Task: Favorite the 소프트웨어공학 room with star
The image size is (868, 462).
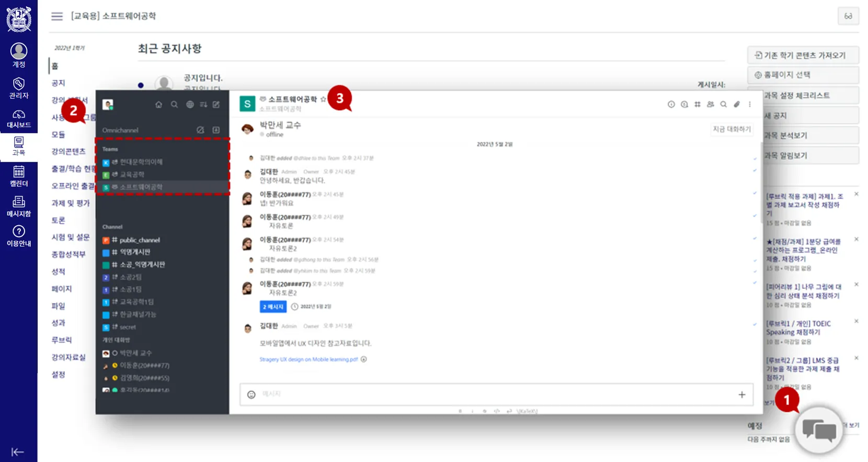Action: 323,99
